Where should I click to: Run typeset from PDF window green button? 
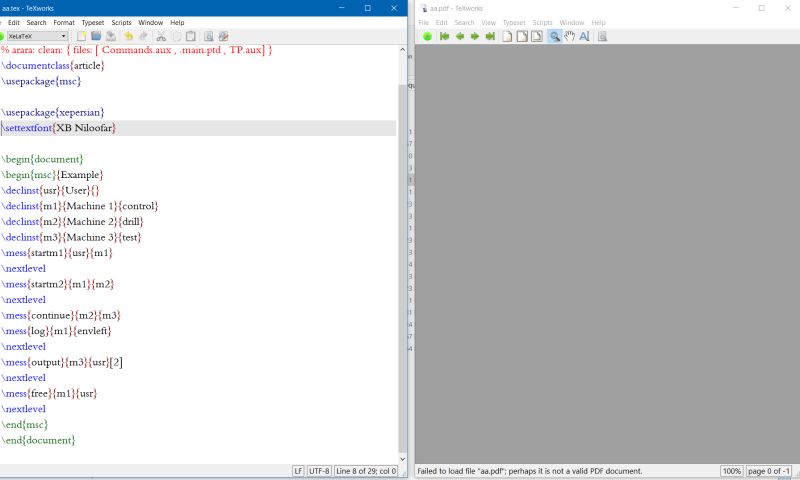coord(428,36)
